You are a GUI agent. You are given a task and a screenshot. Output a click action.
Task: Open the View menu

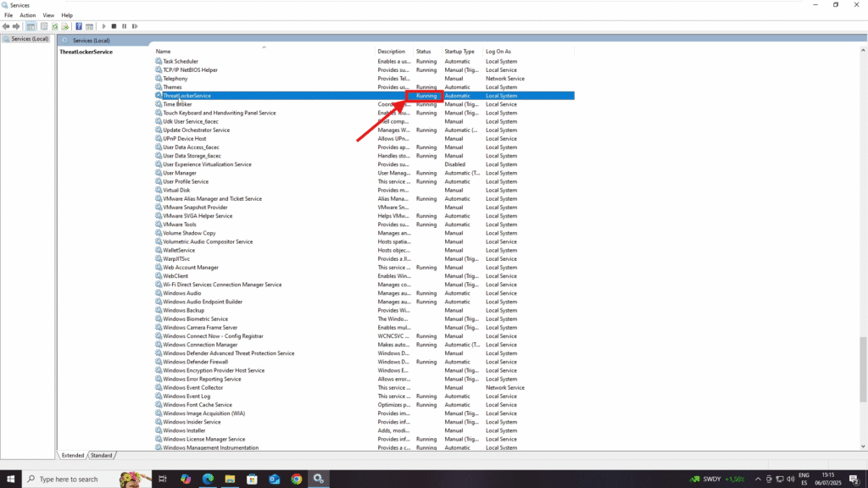click(x=48, y=15)
